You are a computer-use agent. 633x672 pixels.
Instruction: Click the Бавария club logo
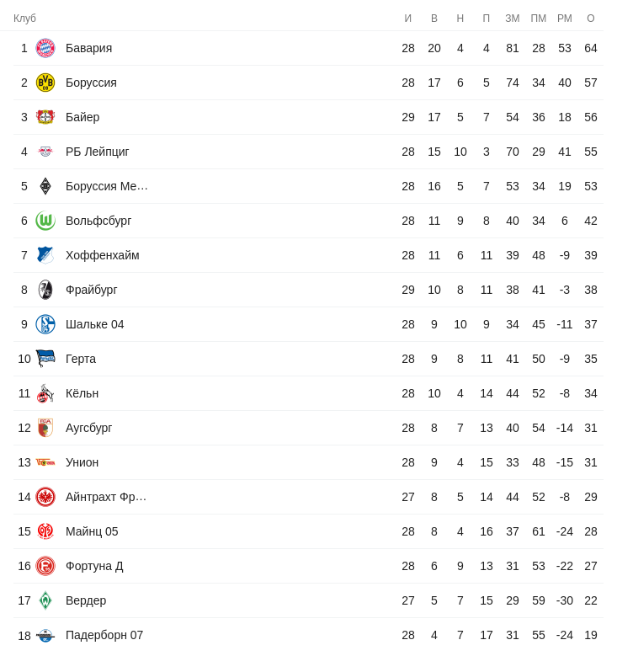[45, 48]
